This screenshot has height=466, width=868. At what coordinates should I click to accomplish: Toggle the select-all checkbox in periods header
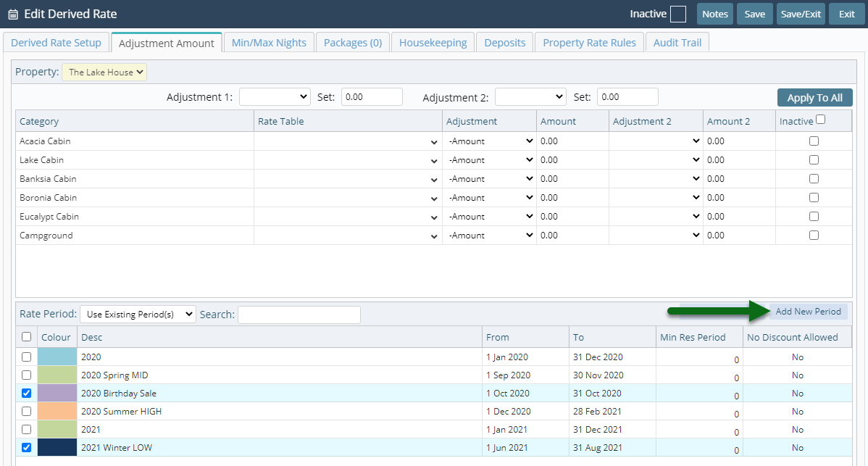26,336
